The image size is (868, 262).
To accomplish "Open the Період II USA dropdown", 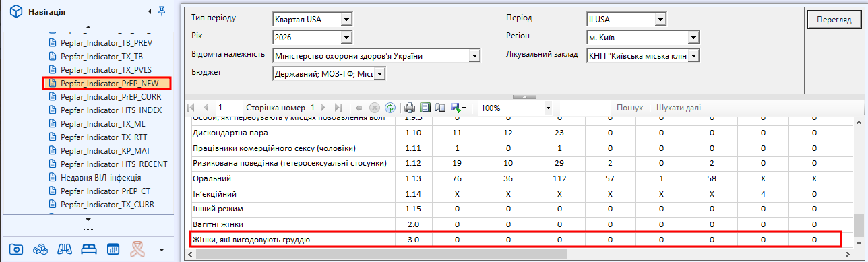I will (660, 19).
